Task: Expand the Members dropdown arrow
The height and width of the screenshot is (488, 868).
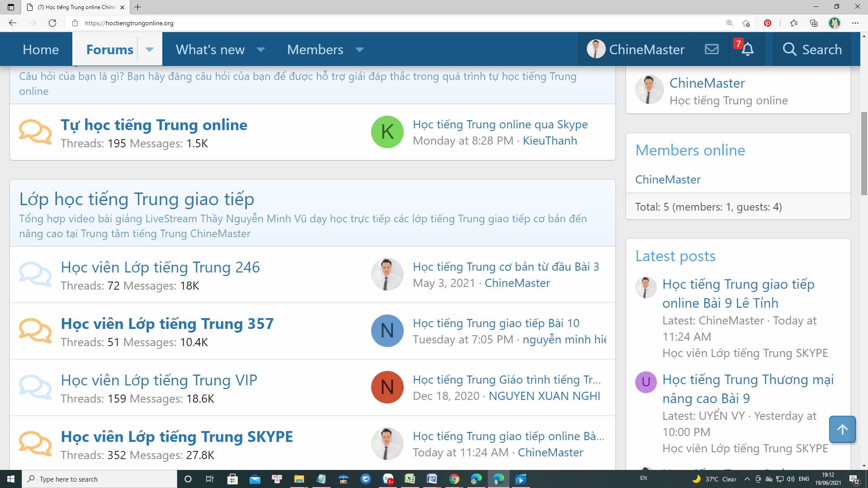Action: [359, 49]
